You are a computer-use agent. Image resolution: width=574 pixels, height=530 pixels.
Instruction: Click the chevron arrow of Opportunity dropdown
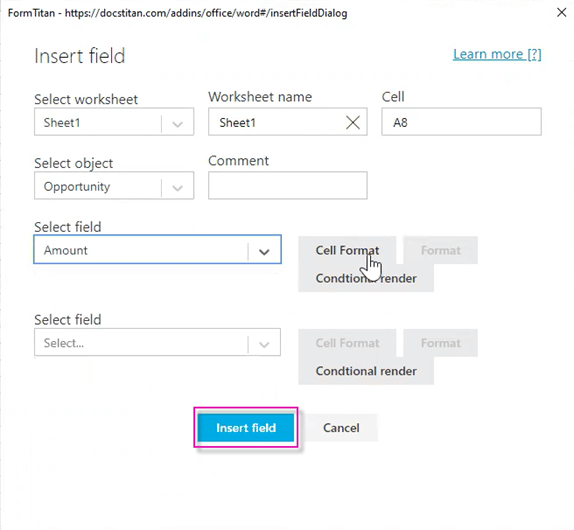pyautogui.click(x=178, y=188)
